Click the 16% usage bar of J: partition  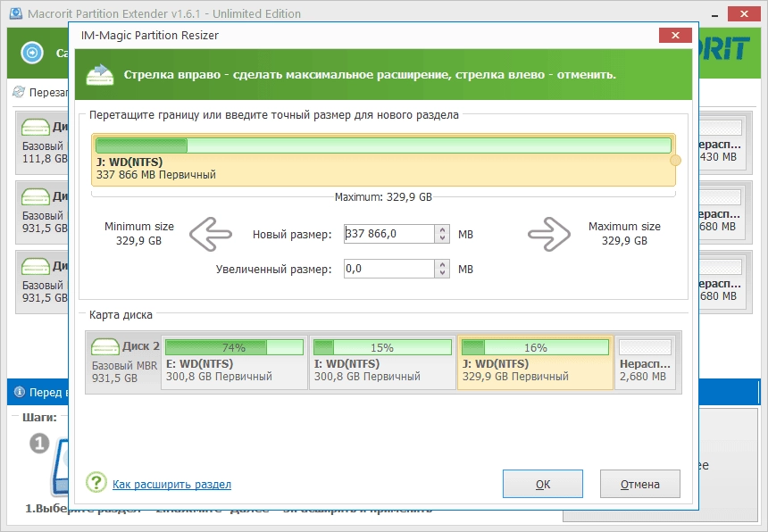[535, 347]
